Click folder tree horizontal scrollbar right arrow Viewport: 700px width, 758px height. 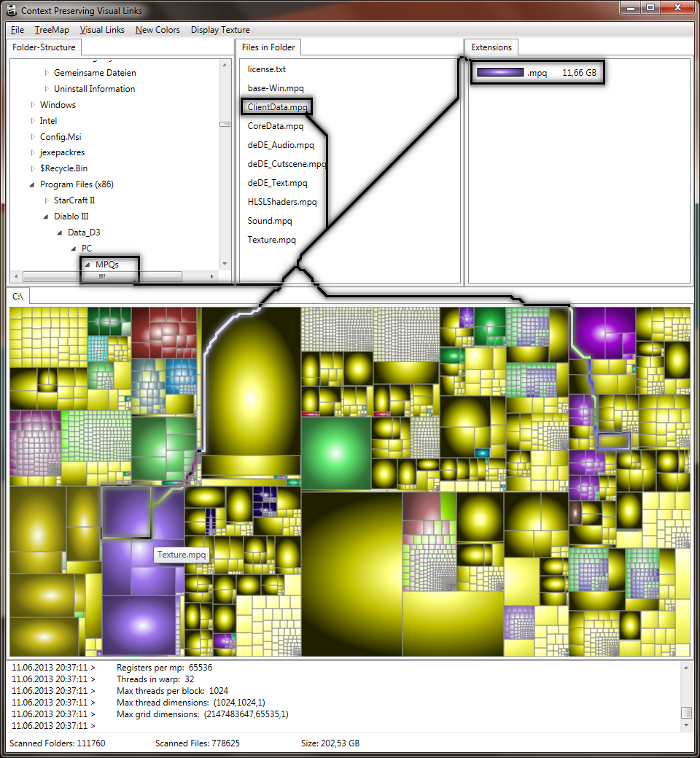[x=212, y=277]
